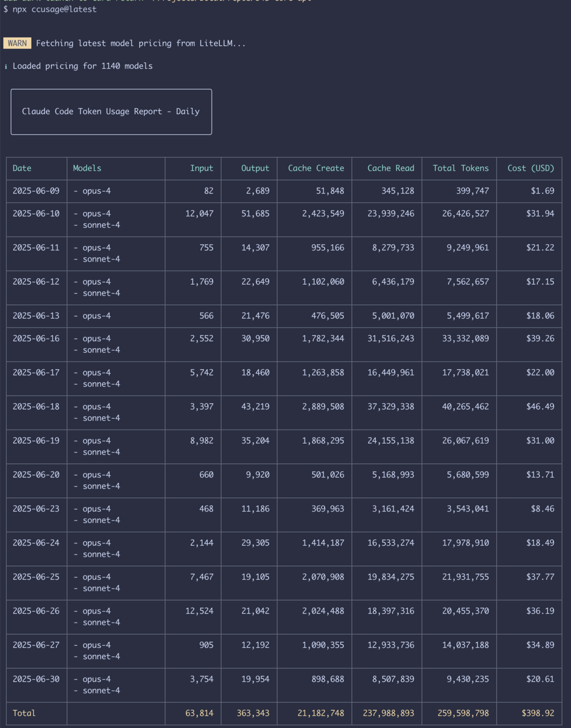Screen dimensions: 571x728
Task: Click the 'Loaded pricing for 1140 models' line
Action: [83, 66]
